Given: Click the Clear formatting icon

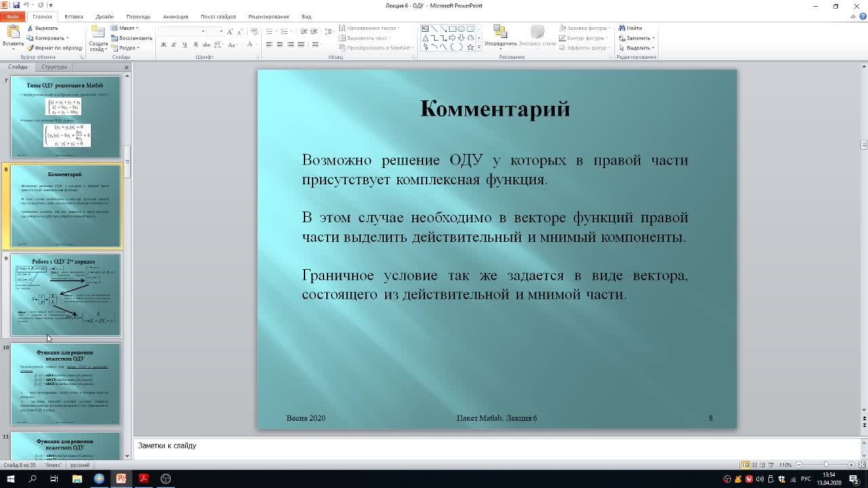Looking at the screenshot, I should 254,32.
